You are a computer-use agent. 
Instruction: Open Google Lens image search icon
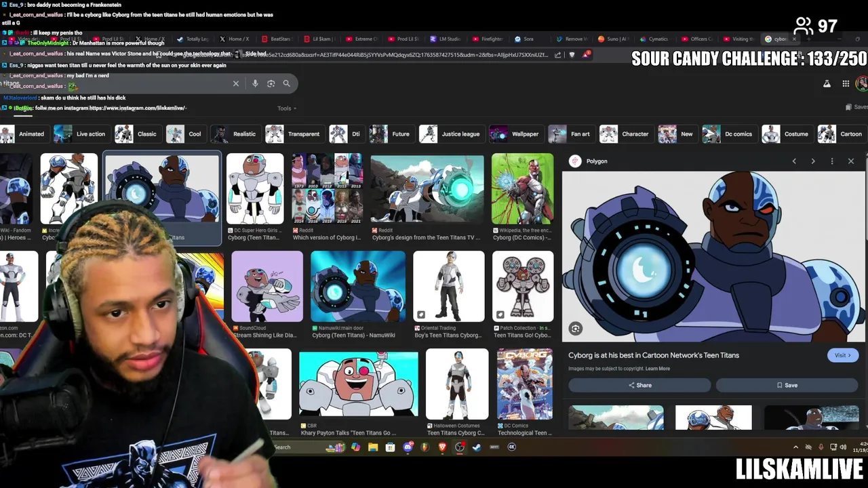(x=271, y=83)
